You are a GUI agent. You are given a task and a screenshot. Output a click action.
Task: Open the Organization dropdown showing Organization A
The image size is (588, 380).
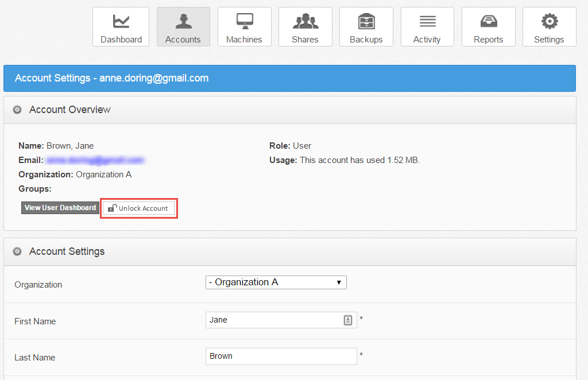click(276, 282)
